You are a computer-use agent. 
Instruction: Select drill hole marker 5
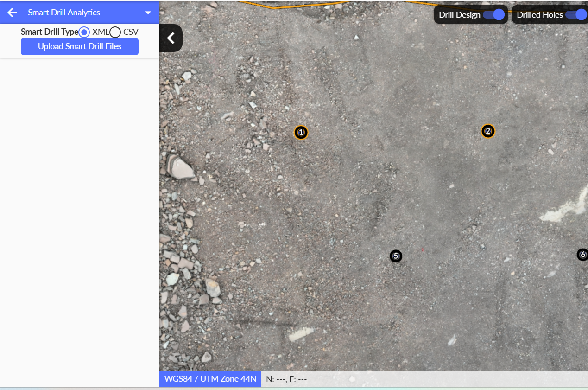(396, 256)
